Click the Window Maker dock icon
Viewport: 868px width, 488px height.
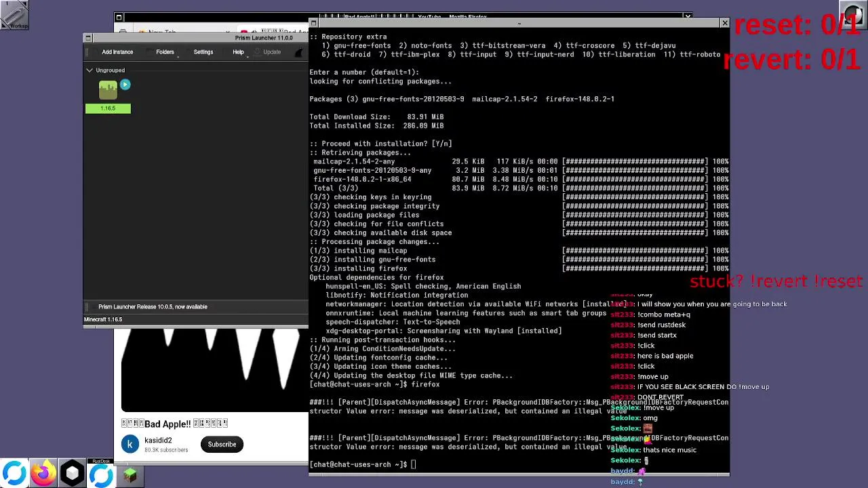point(852,14)
